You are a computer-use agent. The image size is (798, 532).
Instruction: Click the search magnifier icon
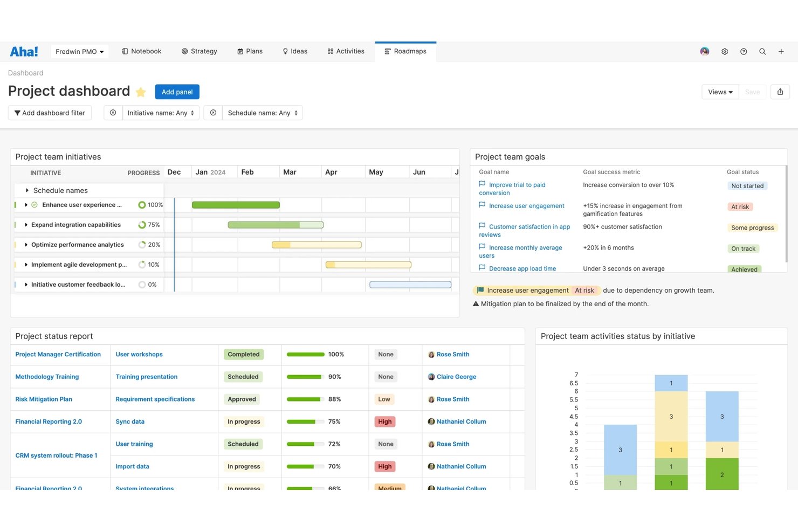click(762, 52)
